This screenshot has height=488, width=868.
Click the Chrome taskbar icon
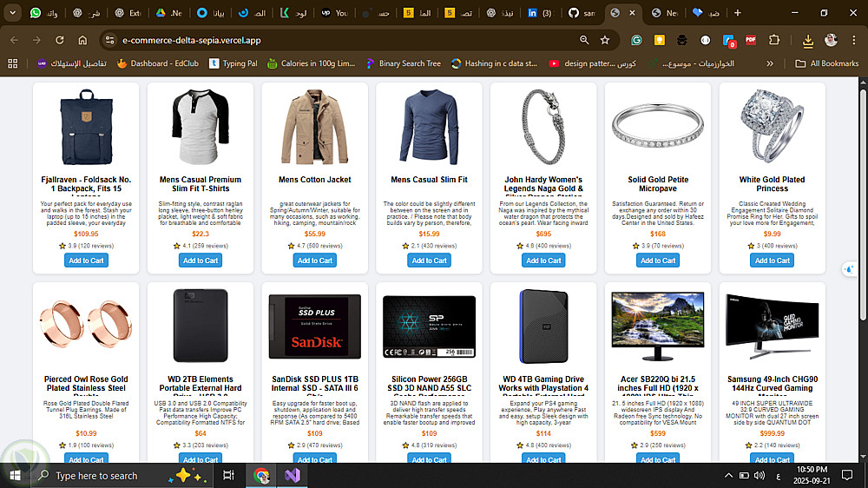click(x=261, y=475)
